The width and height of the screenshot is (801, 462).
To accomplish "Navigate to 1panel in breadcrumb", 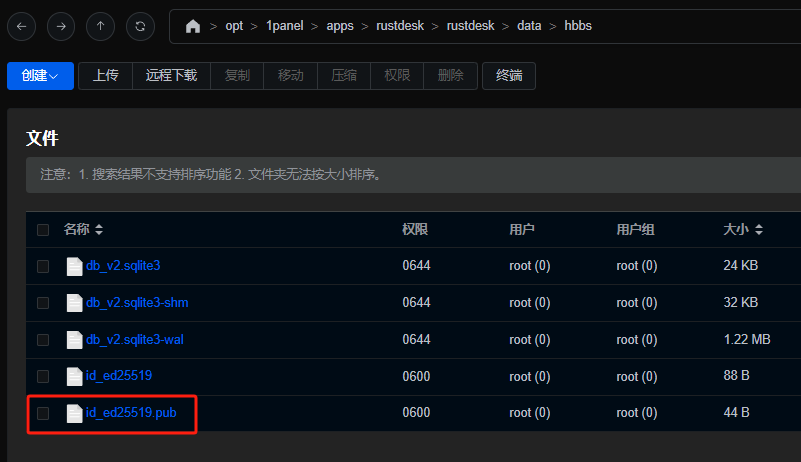I will tap(285, 26).
